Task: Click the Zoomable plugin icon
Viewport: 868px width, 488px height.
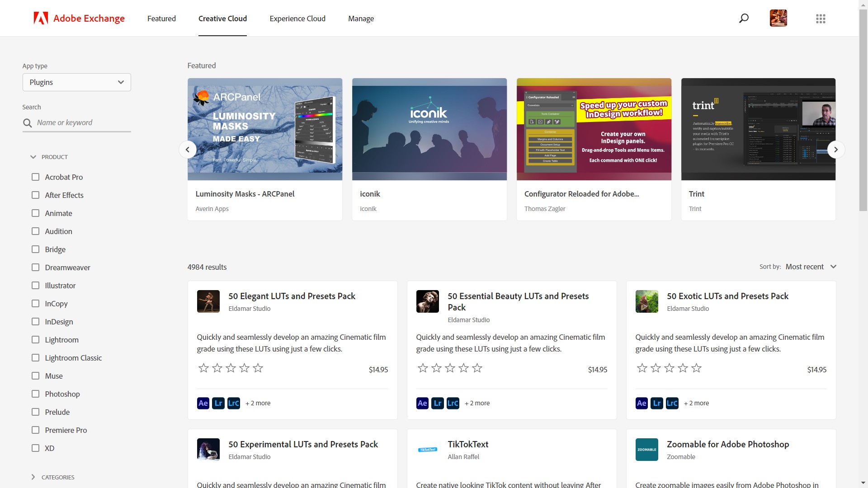Action: click(647, 450)
